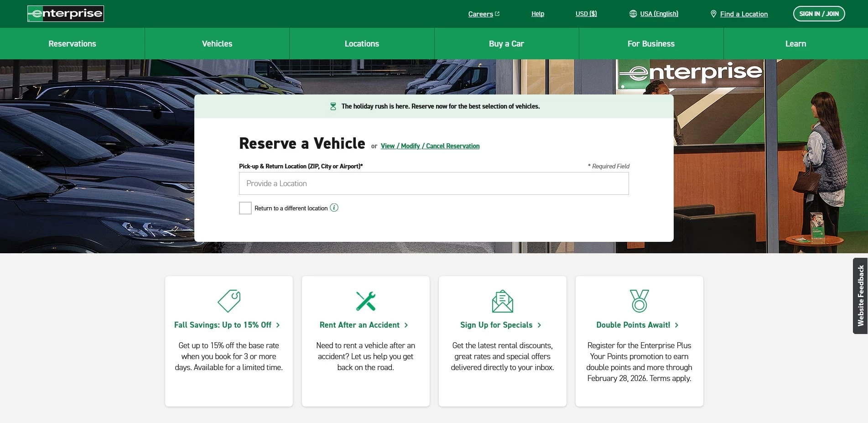This screenshot has height=423, width=868.
Task: Click the info icon next to different location option
Action: (x=334, y=208)
